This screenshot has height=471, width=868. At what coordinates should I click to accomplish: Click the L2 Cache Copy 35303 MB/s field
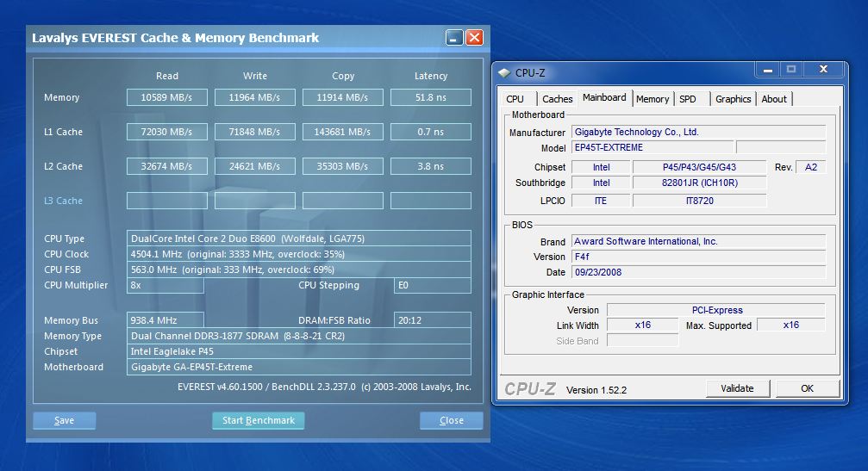343,166
